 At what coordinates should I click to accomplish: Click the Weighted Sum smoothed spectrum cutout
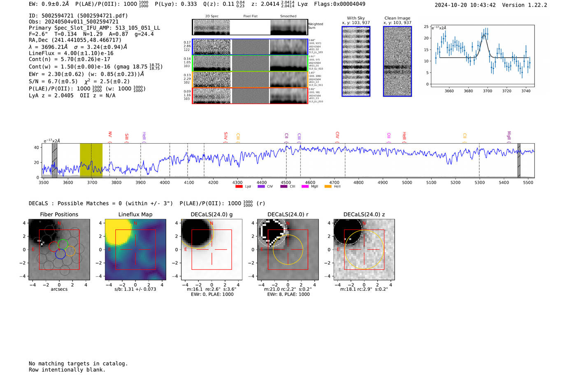[289, 27]
